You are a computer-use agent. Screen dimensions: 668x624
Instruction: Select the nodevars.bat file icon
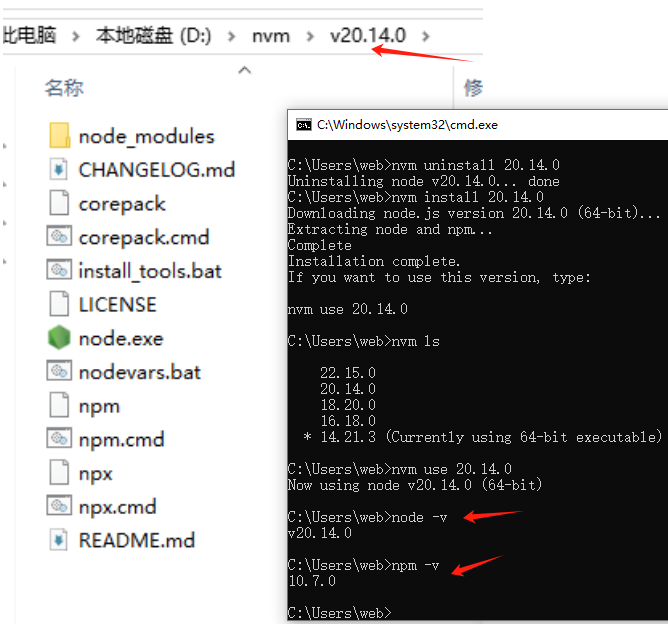[59, 372]
